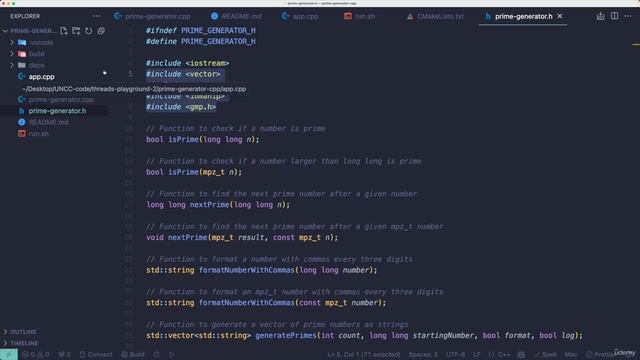Open run.sh in the Explorer tree
640x360 pixels.
pyautogui.click(x=38, y=134)
